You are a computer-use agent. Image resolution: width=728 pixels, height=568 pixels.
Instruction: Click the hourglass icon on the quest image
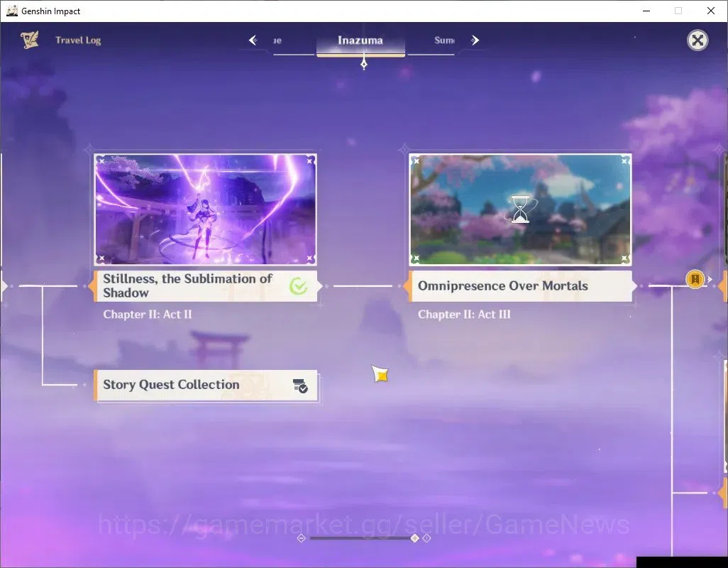[x=521, y=209]
